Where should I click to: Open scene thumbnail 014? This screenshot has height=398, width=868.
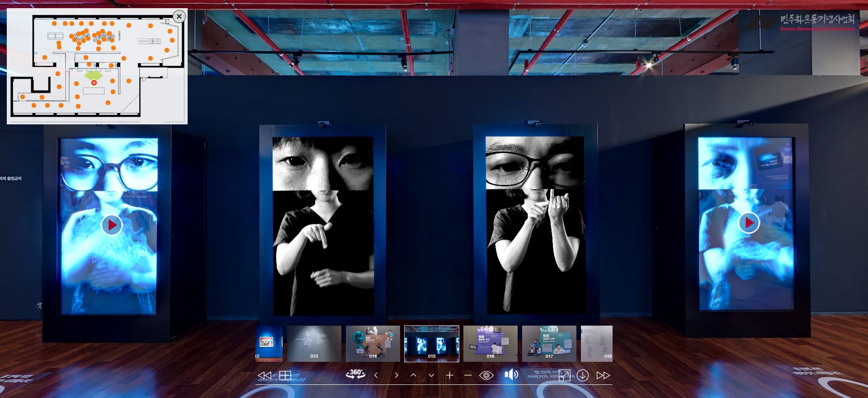coord(373,344)
